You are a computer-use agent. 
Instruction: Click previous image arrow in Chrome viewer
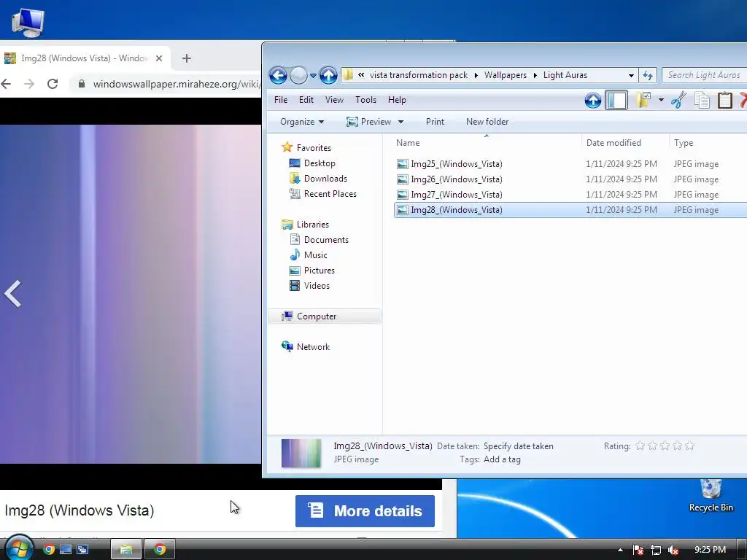pyautogui.click(x=13, y=294)
